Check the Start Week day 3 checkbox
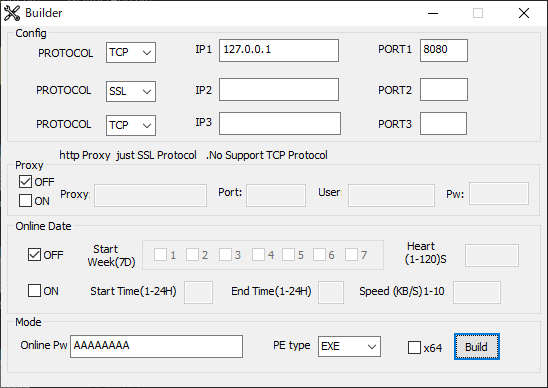548x388 pixels. 225,255
